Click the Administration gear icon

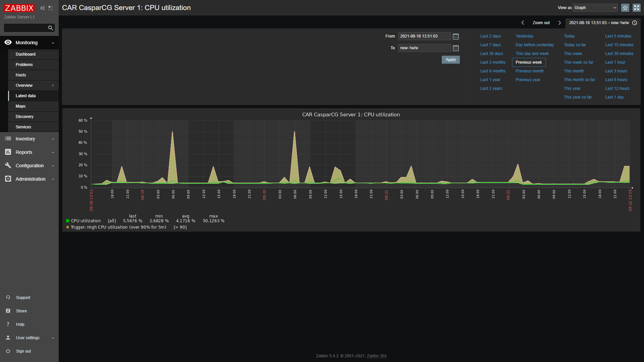(x=8, y=179)
